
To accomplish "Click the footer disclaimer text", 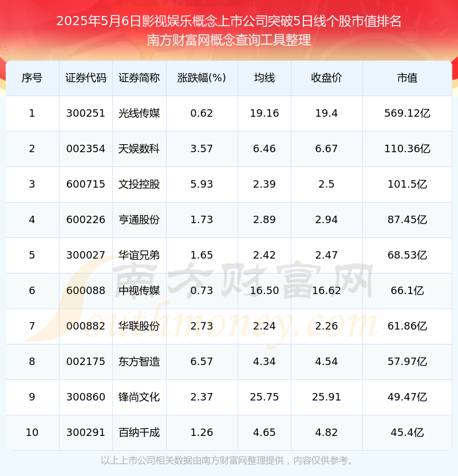I will [227, 461].
